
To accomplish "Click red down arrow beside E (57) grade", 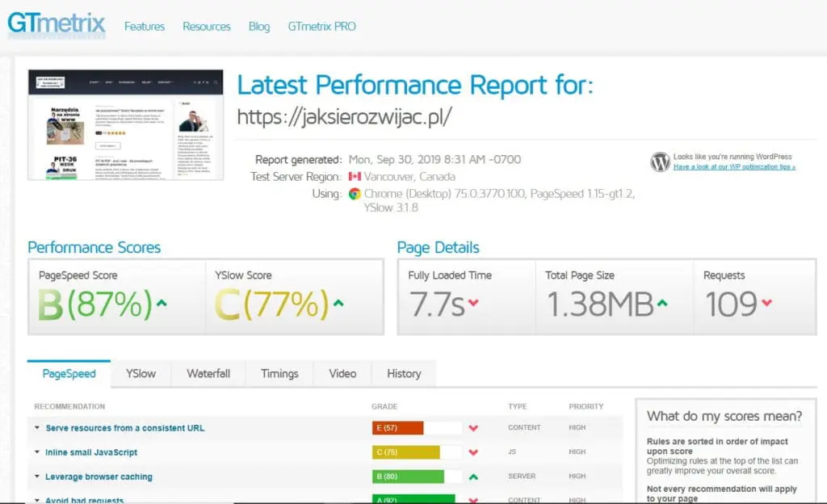I will point(473,428).
